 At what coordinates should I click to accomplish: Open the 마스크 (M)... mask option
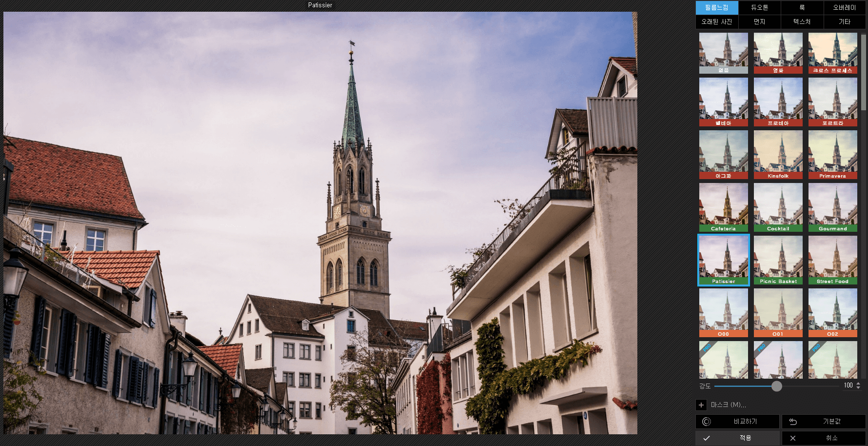[x=729, y=405]
